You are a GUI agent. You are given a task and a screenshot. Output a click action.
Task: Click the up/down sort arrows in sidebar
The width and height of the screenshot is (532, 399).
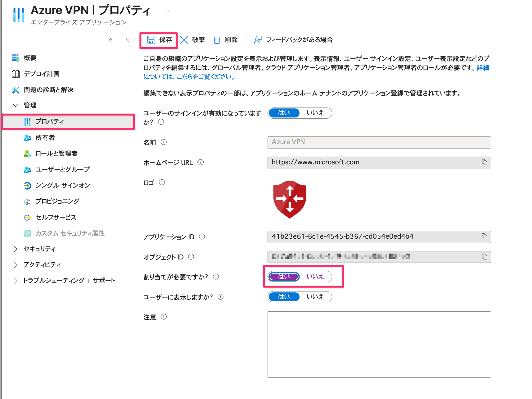(110, 40)
